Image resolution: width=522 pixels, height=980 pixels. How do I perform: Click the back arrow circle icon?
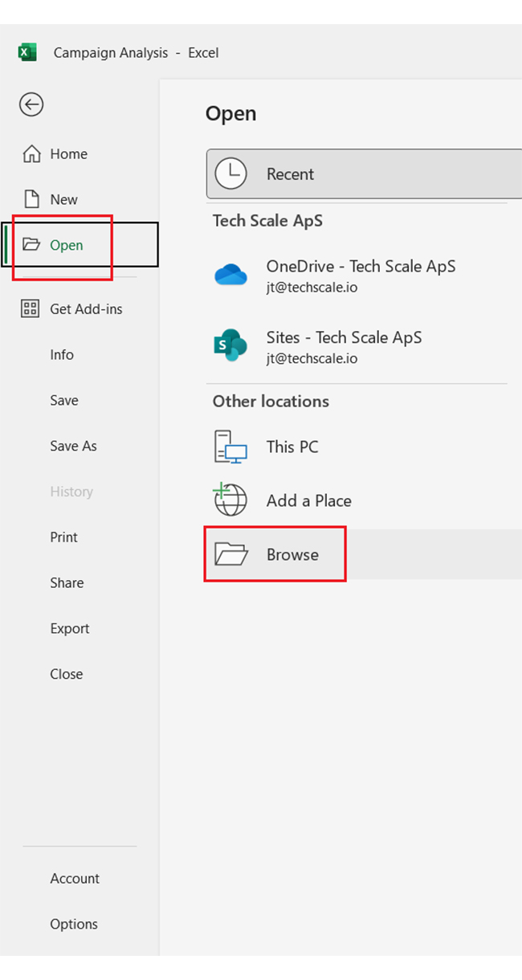tap(31, 104)
